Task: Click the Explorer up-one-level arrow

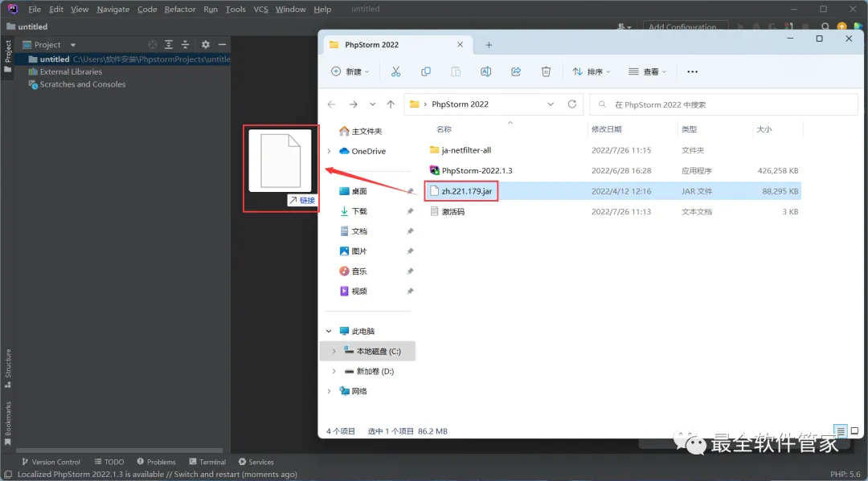Action: tap(391, 104)
